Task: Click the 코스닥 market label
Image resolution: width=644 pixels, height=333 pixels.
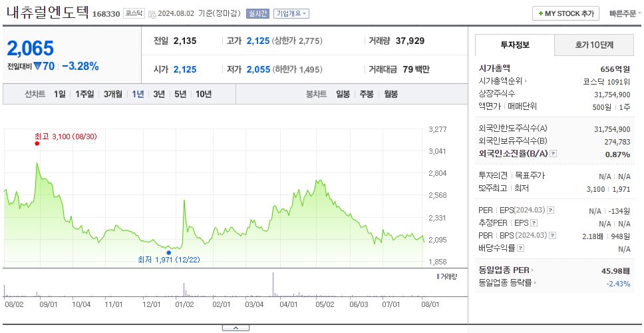Action: pyautogui.click(x=134, y=13)
